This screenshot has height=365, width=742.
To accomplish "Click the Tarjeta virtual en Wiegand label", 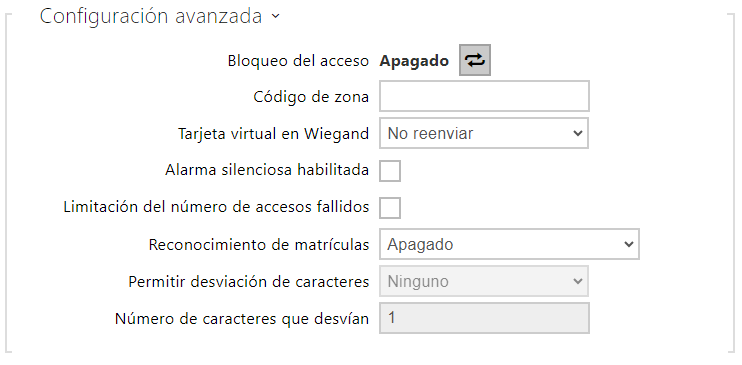I will 274,134.
